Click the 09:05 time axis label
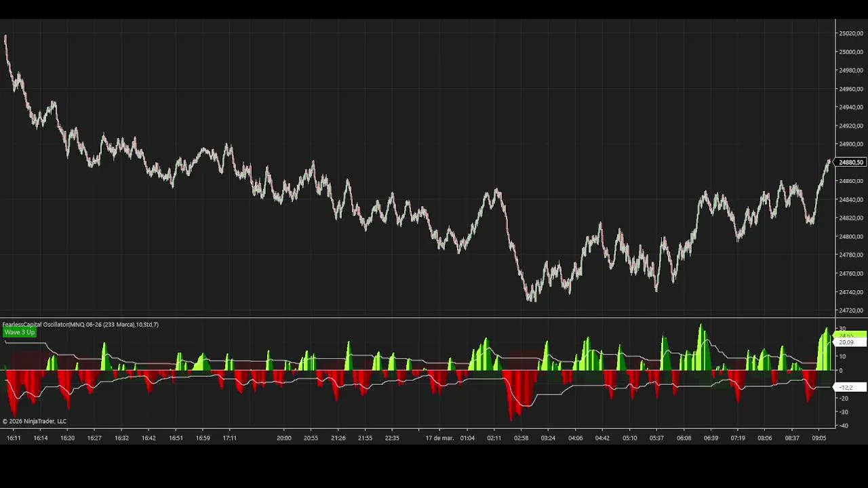Image resolution: width=868 pixels, height=488 pixels. coord(819,439)
